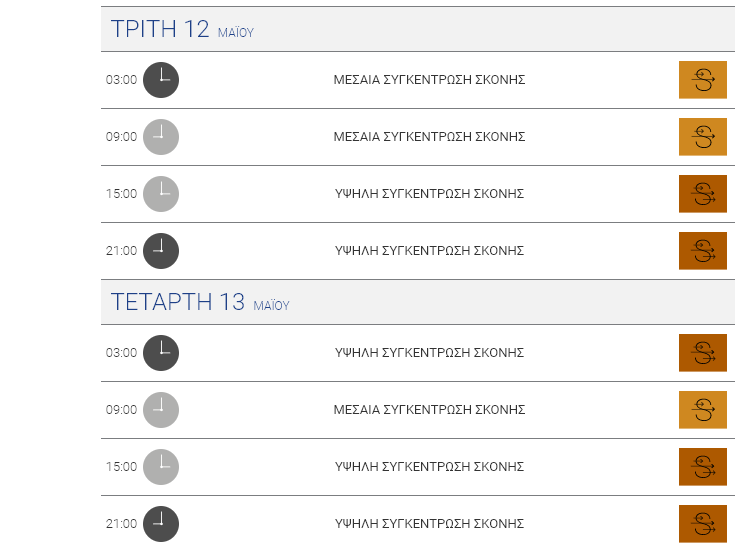Click the light clock at Wednesday 15:00
Image resolution: width=751 pixels, height=551 pixels.
point(161,467)
